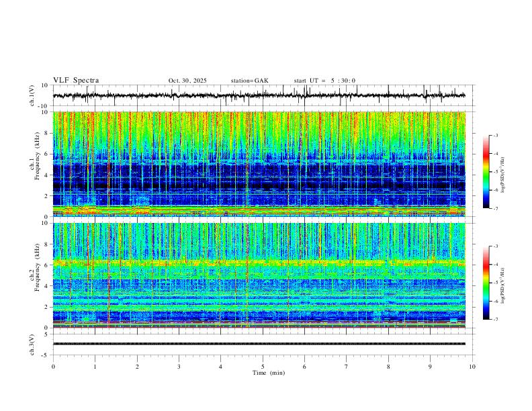Screen dimensions: 532x411
Task: Click the ch.2 spectrogram plot
Action: point(259,275)
